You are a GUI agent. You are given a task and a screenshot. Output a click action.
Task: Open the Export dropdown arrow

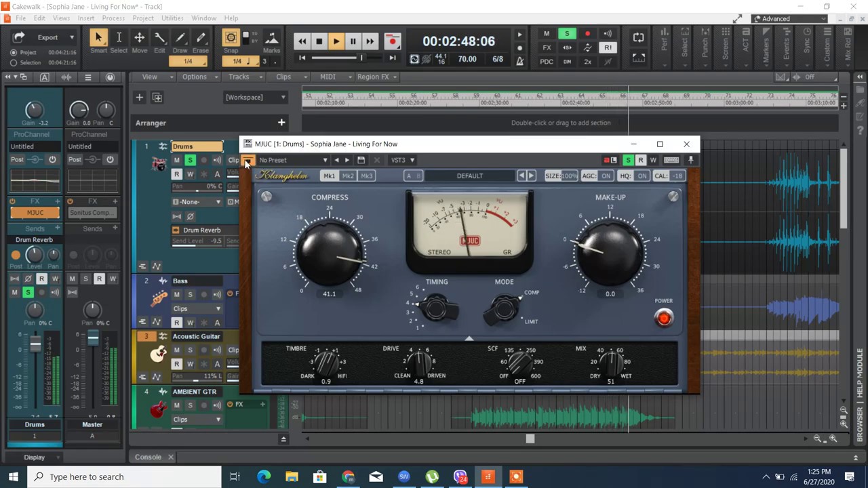[72, 37]
